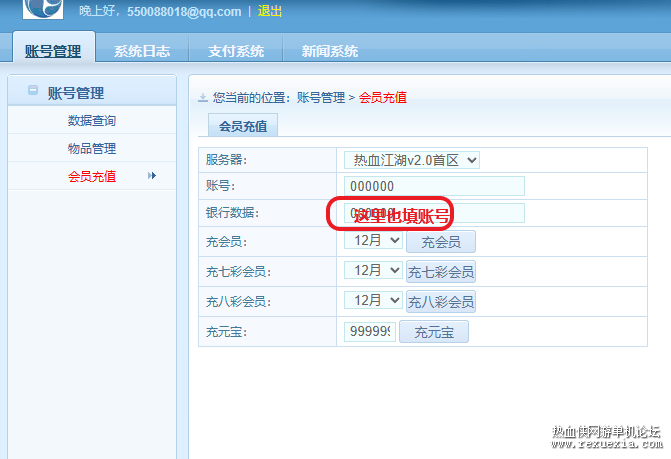Click the 退出 logout link
671x459 pixels.
(270, 11)
